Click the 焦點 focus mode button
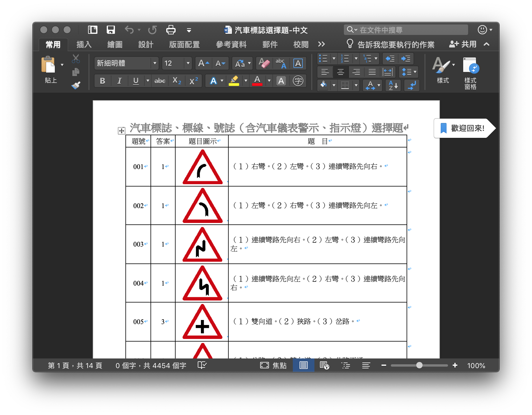This screenshot has height=415, width=532. 273,365
